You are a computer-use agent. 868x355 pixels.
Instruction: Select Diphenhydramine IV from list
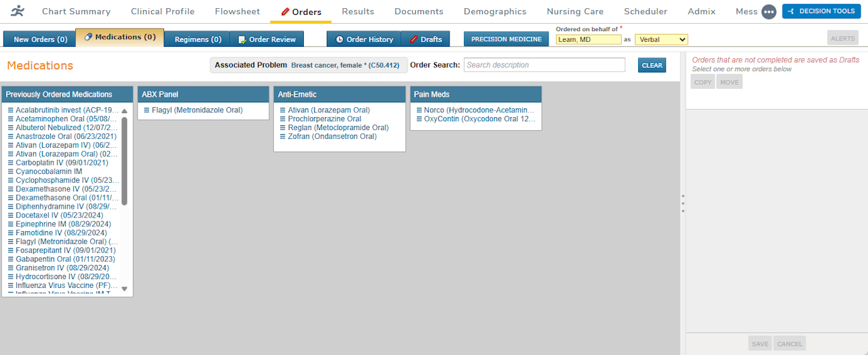pyautogui.click(x=66, y=207)
